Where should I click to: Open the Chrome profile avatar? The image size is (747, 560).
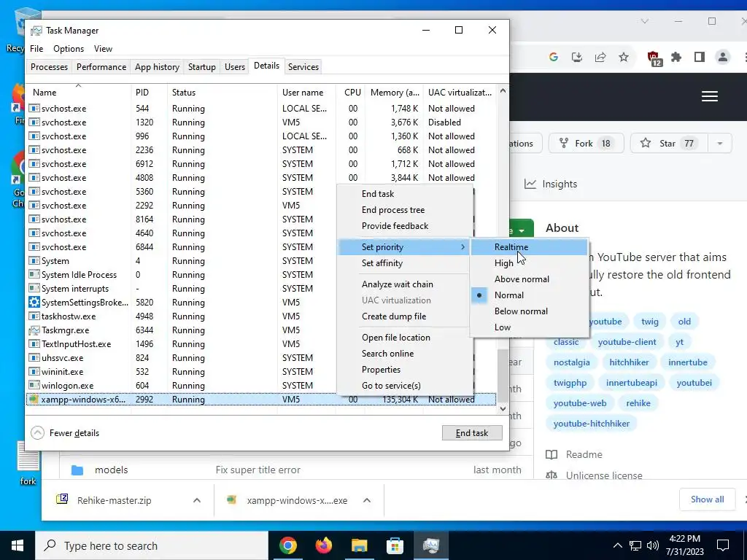(723, 57)
